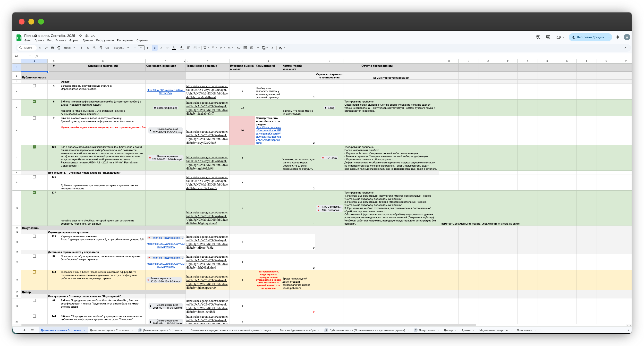The image size is (644, 346).
Task: Open the fill color picker
Action: 182,48
